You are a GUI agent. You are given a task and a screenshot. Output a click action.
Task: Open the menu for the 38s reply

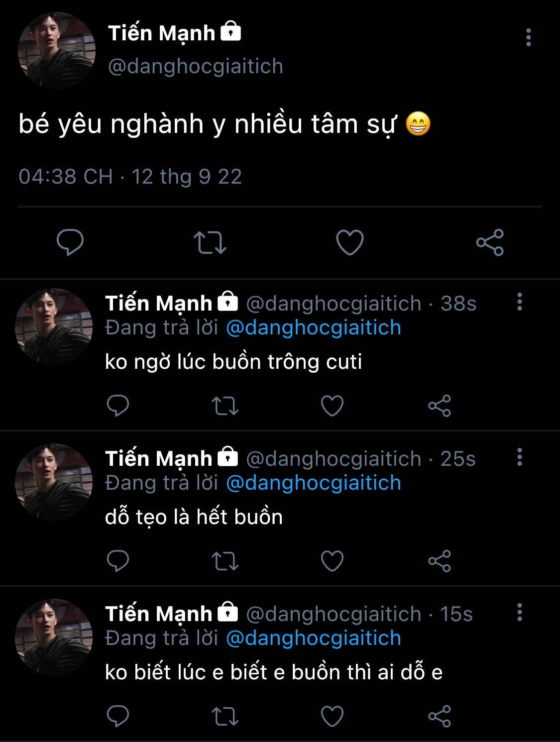[x=519, y=302]
